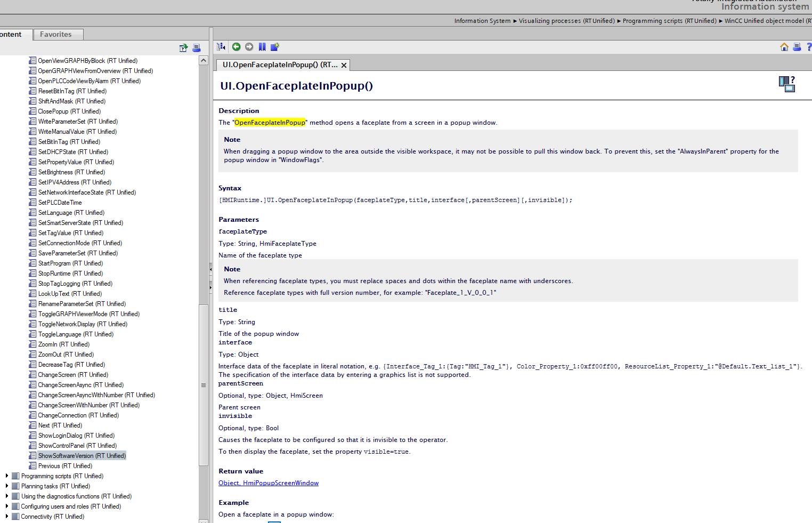The width and height of the screenshot is (812, 523).
Task: Click the Programming scripts (RT Unified) breadcrumb
Action: click(x=669, y=21)
